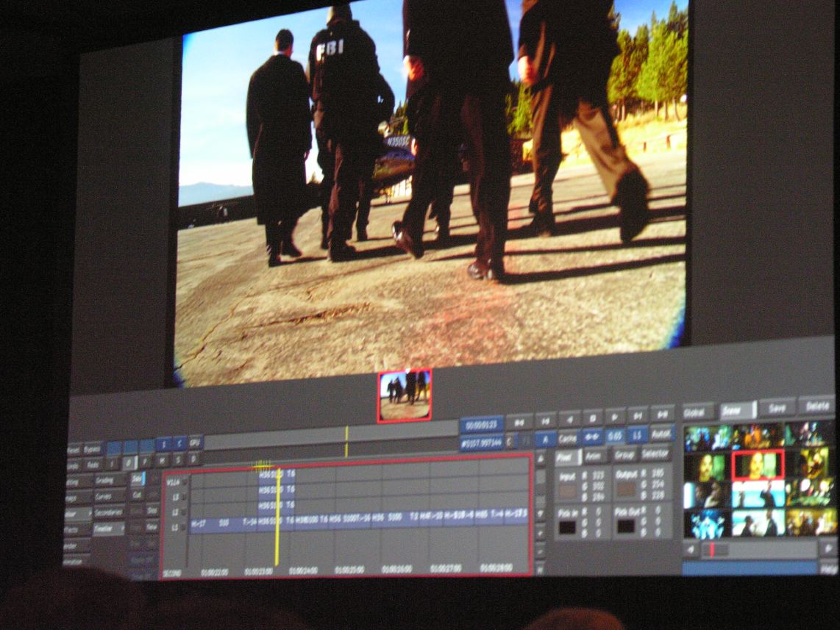Step to the previous frame in transport controls
The image size is (840, 630).
[x=545, y=421]
